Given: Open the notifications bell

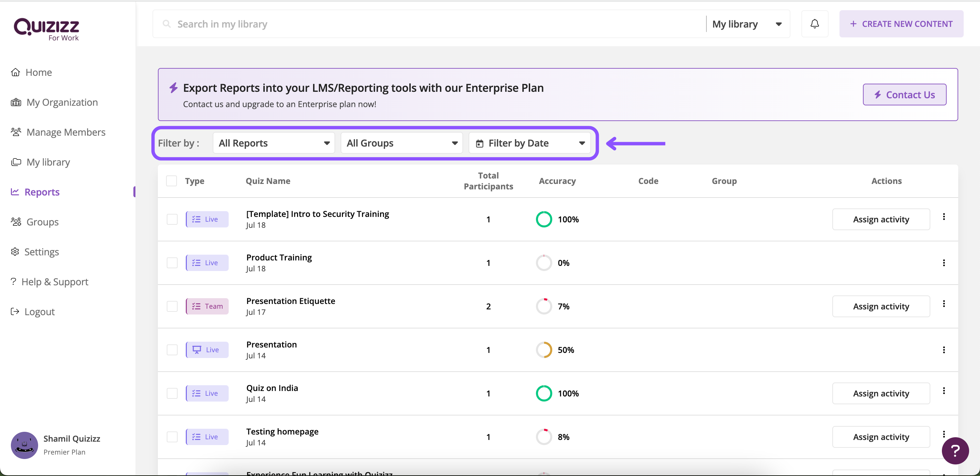Looking at the screenshot, I should (x=815, y=24).
